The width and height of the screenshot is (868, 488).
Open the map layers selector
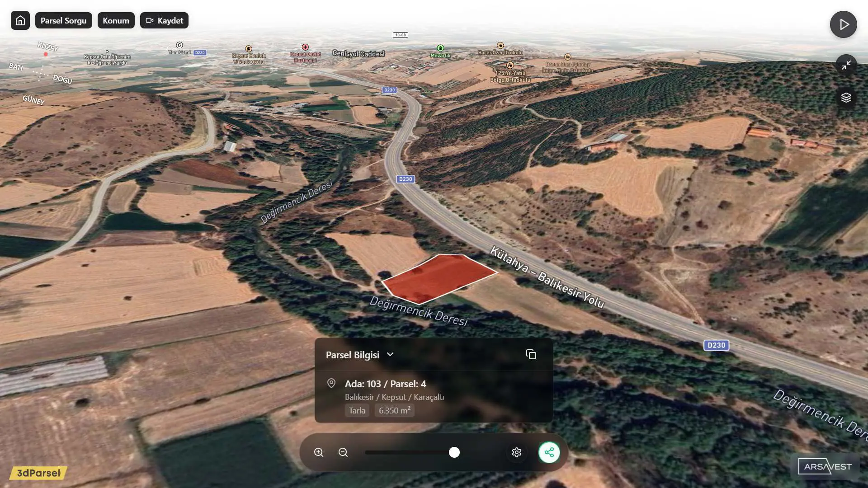click(x=846, y=98)
